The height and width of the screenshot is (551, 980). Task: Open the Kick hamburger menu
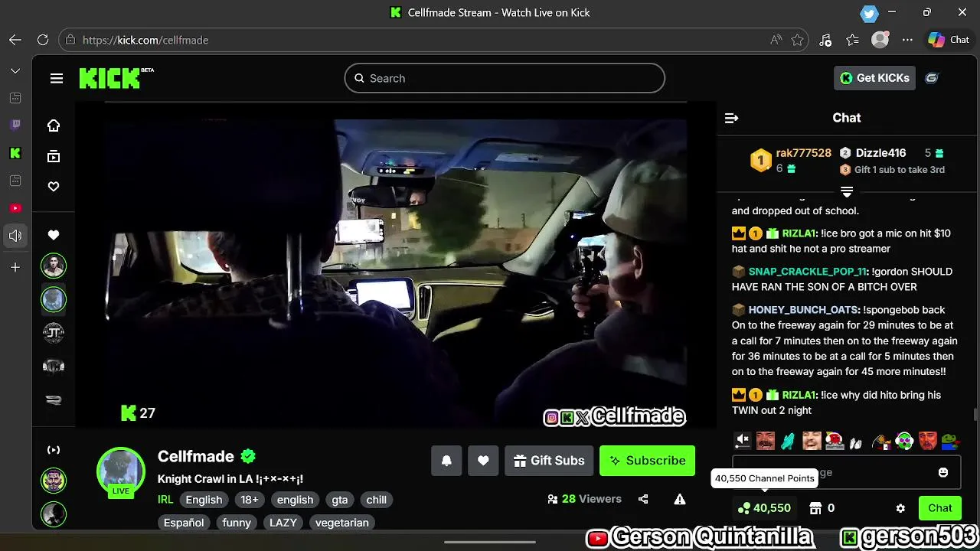[x=57, y=78]
